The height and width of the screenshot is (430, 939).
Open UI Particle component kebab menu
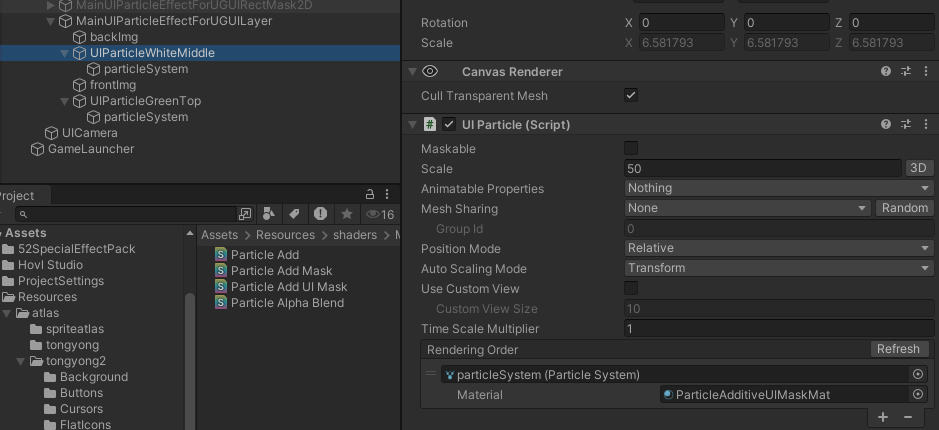click(925, 125)
